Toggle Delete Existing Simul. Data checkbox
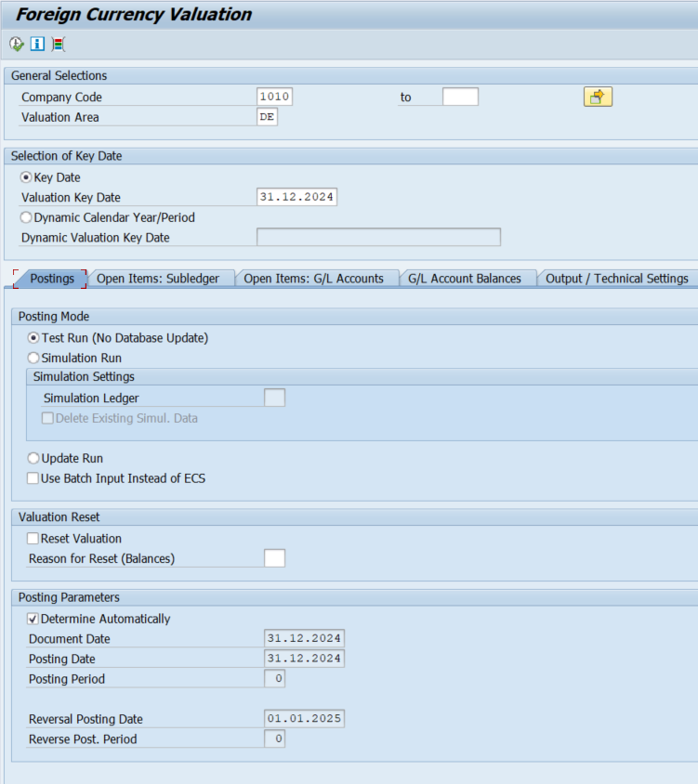698x784 pixels. tap(47, 418)
